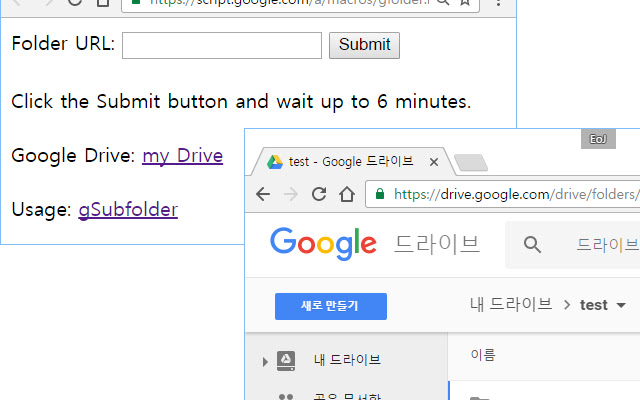640x400 pixels.
Task: Click the Folder URL input field
Action: pos(222,45)
